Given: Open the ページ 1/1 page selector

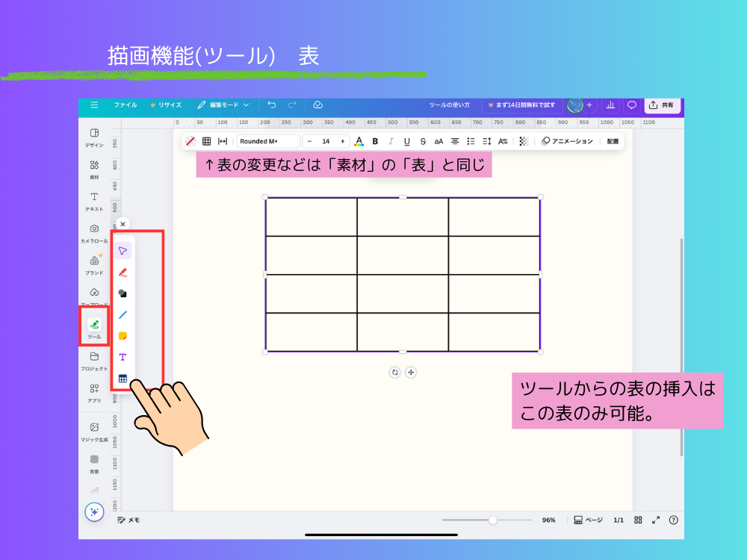Looking at the screenshot, I should click(x=595, y=520).
